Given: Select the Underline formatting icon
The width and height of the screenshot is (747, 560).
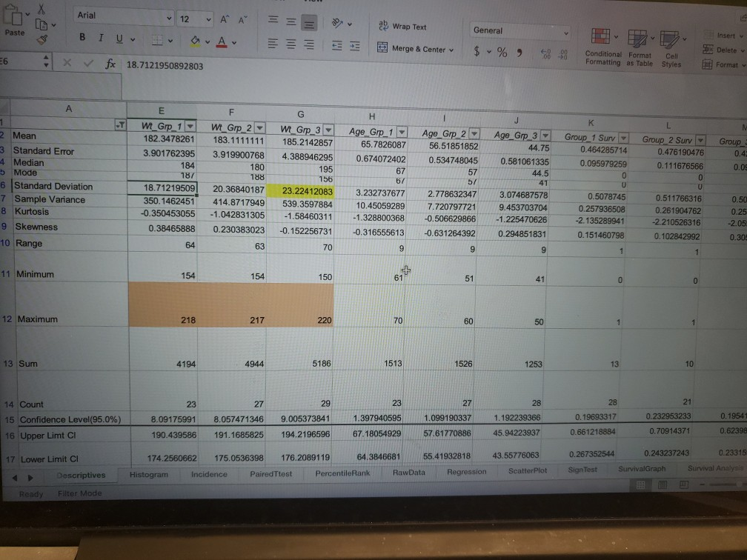Looking at the screenshot, I should pyautogui.click(x=119, y=38).
